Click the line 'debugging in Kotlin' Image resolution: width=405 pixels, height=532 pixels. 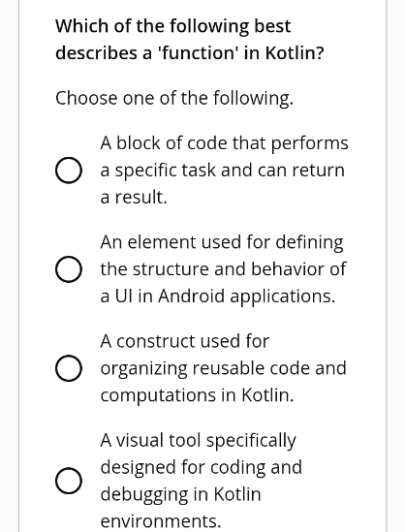[181, 494]
